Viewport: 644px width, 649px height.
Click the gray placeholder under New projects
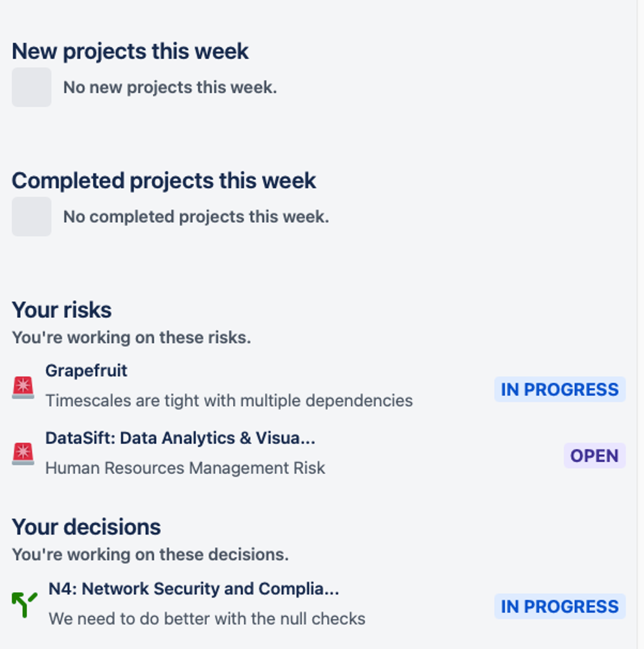[x=32, y=87]
